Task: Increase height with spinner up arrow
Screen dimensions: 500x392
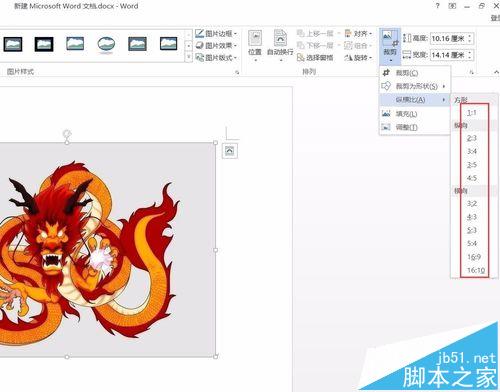Action: [470, 36]
